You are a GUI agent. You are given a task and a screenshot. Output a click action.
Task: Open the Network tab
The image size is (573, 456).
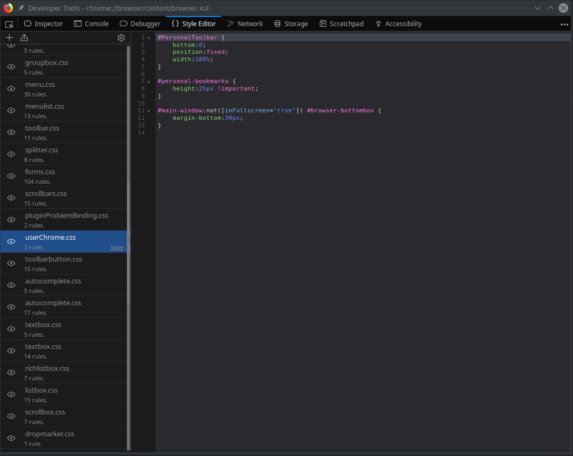tap(245, 24)
